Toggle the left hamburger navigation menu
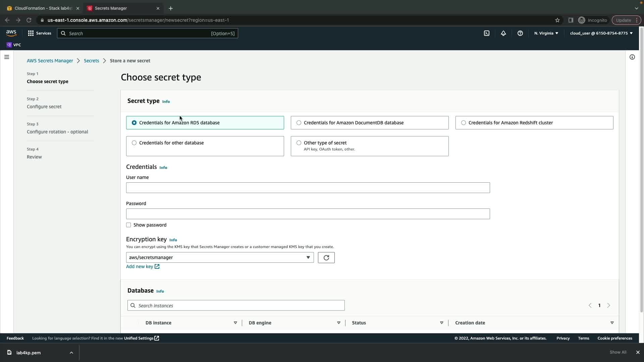 coord(7,57)
